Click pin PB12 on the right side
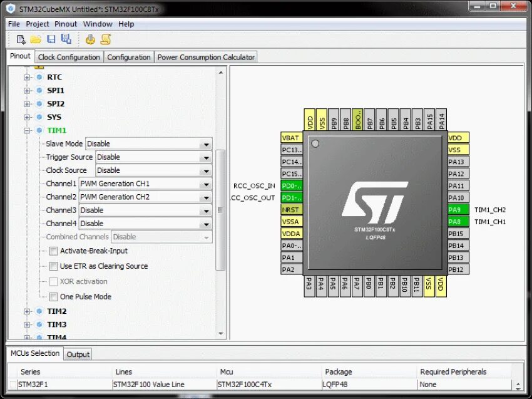This screenshot has width=532, height=399. click(x=458, y=269)
